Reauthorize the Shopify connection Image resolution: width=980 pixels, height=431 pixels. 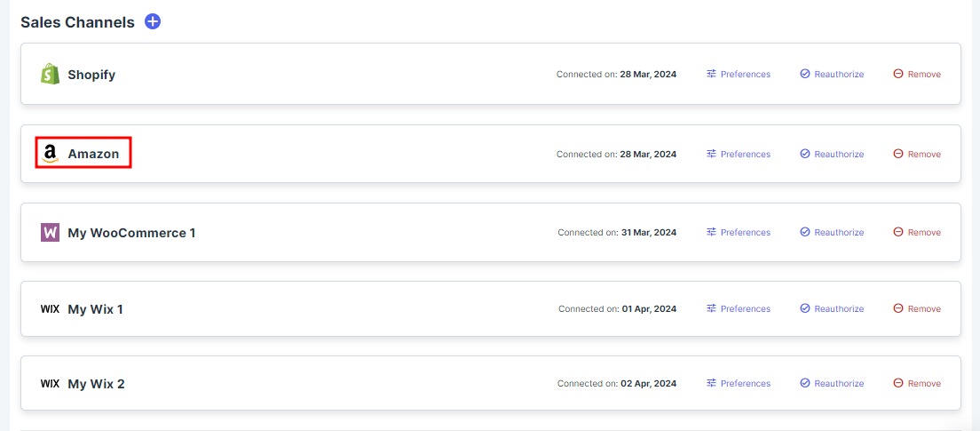pos(832,74)
